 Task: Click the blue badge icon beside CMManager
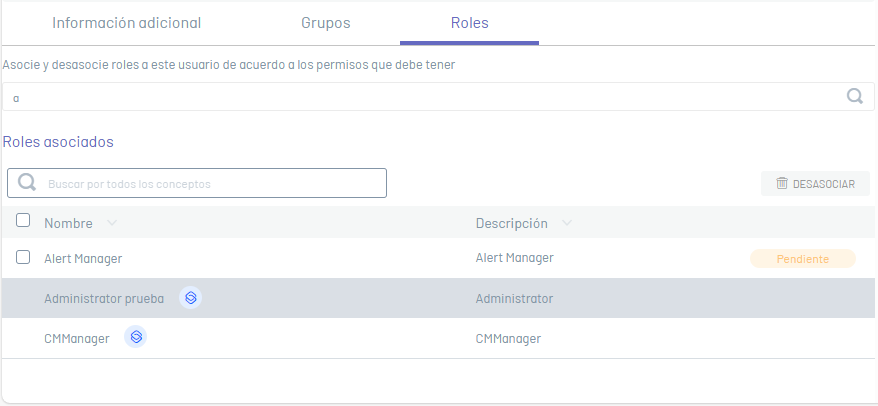pos(136,337)
